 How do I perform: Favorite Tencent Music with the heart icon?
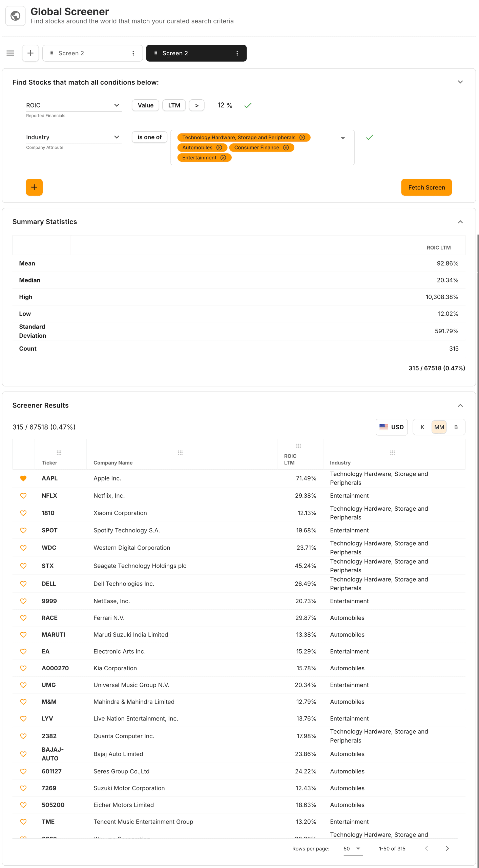point(23,822)
